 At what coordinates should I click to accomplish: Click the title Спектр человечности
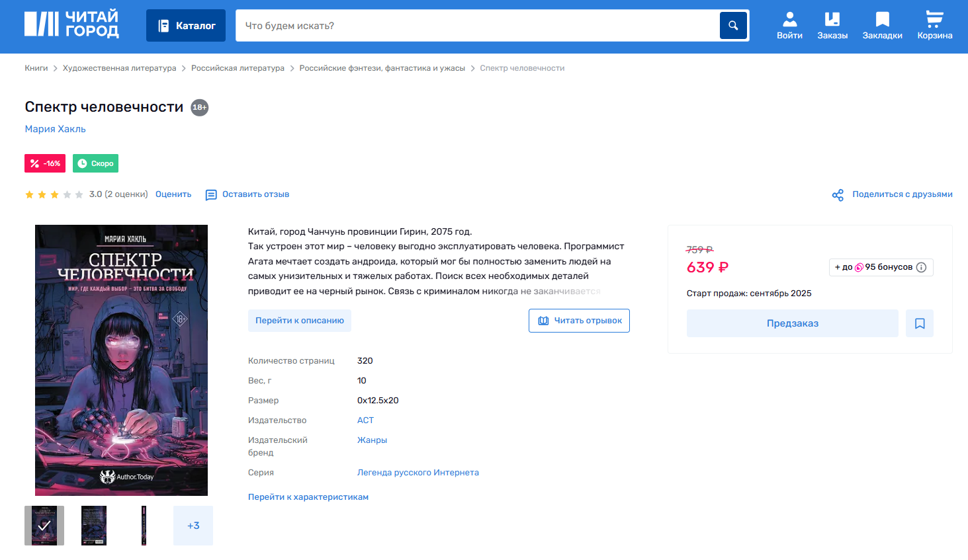click(x=104, y=107)
